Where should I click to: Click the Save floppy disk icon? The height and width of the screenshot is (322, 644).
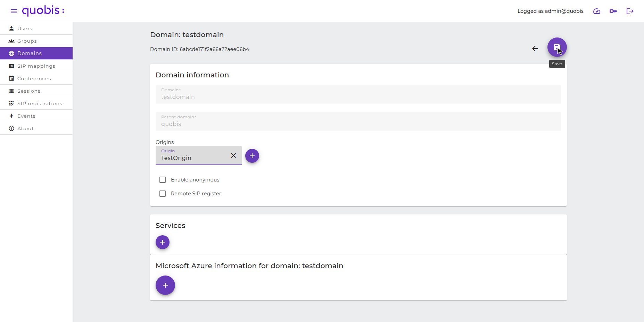click(x=557, y=47)
